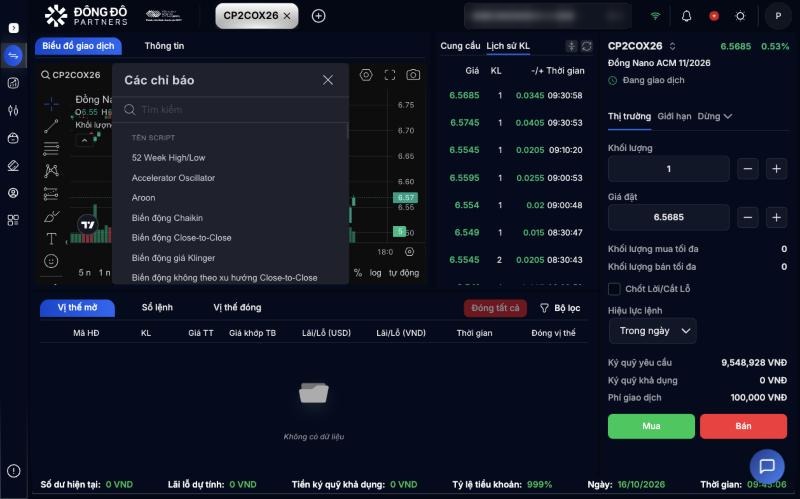This screenshot has height=499, width=800.
Task: Decrease Giá đặt with minus button
Action: click(747, 217)
